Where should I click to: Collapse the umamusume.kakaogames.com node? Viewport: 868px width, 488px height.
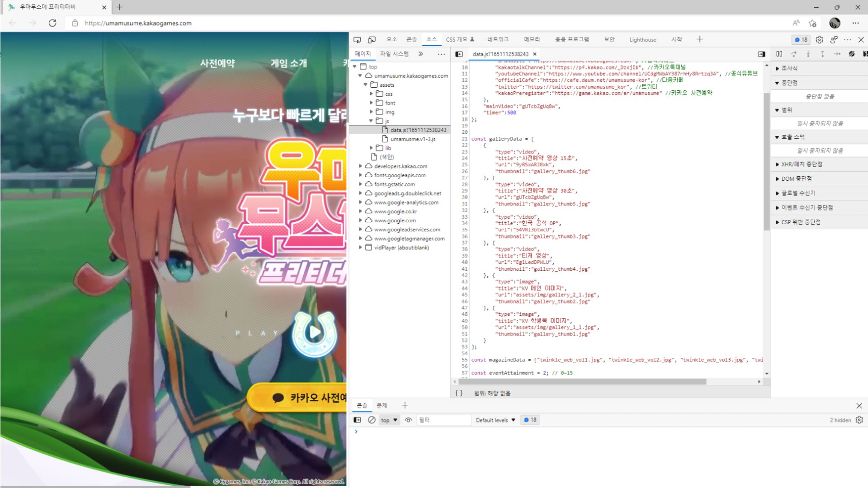pos(360,75)
